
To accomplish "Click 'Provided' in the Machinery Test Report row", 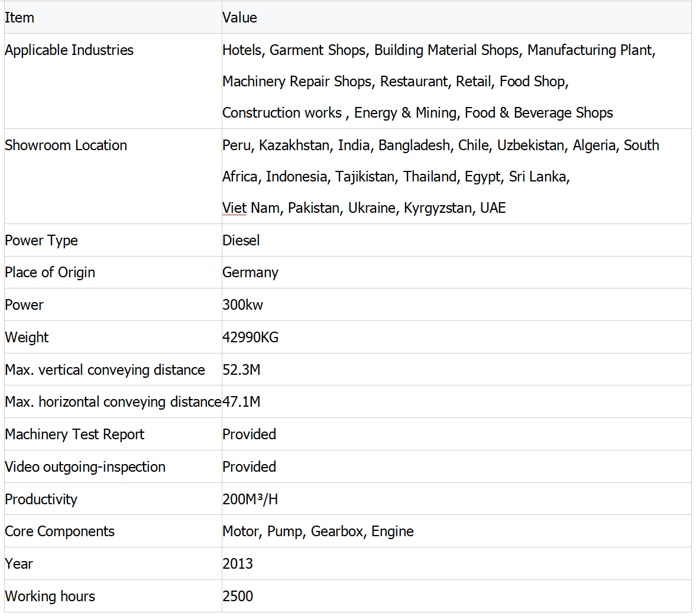I will tap(249, 434).
